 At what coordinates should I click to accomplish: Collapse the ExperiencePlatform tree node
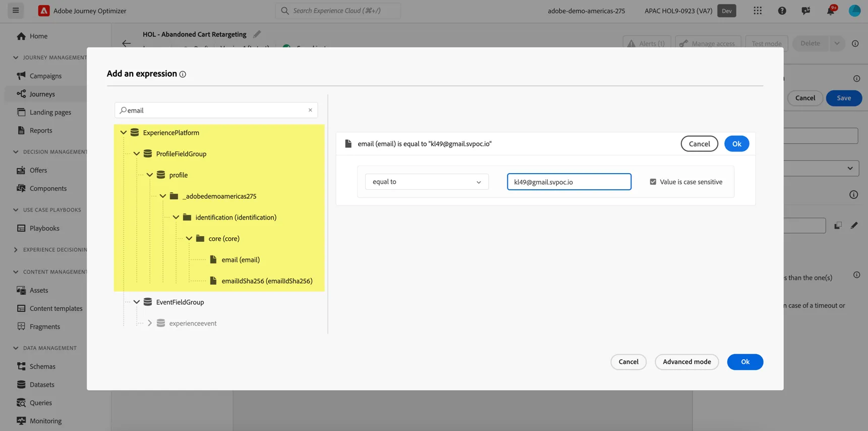pyautogui.click(x=124, y=133)
